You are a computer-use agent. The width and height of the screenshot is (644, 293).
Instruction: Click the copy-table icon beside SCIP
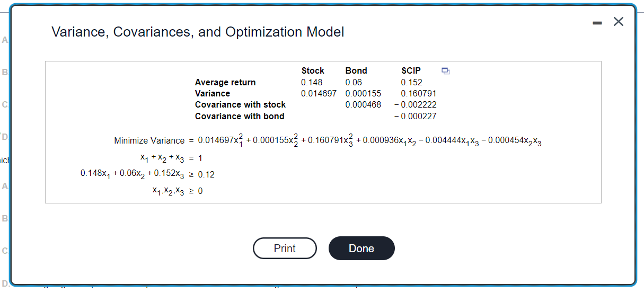click(445, 70)
